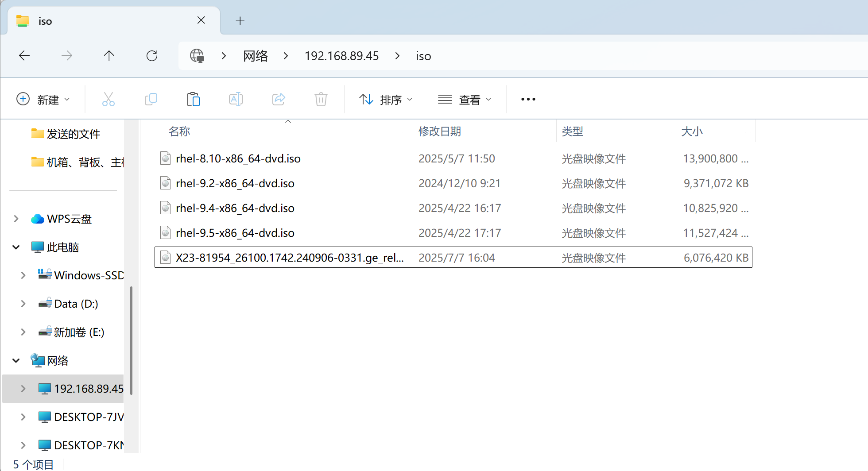Open the 查看 view dropdown
868x471 pixels.
[465, 100]
